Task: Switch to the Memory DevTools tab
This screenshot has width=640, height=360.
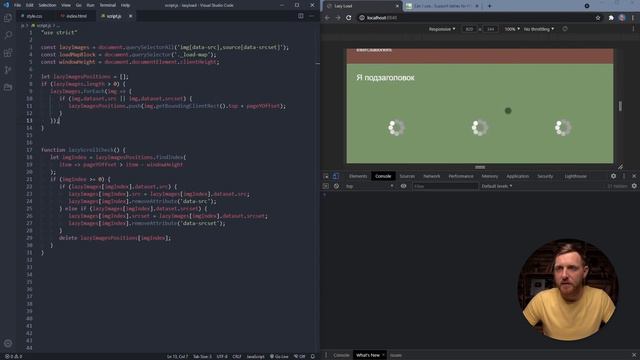Action: coord(490,176)
